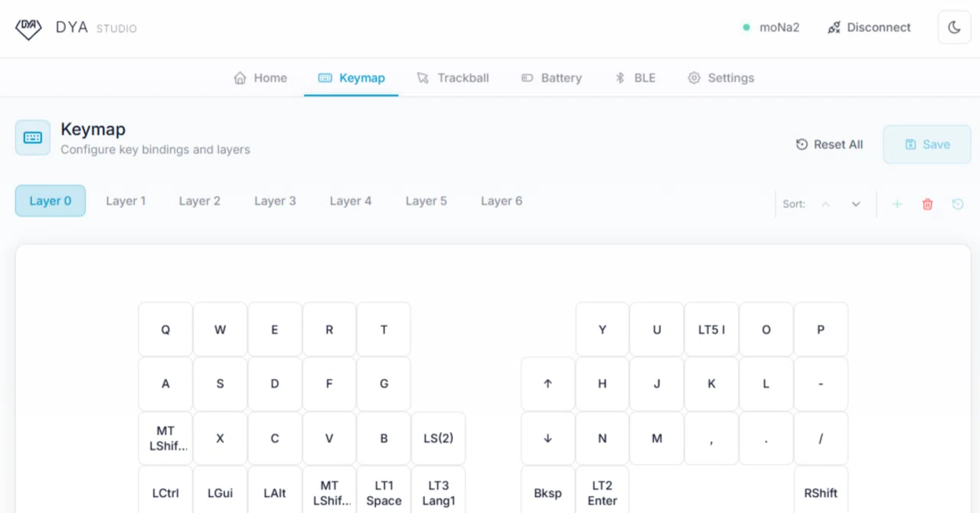Select the LGui key
The height and width of the screenshot is (513, 980).
pyautogui.click(x=220, y=490)
